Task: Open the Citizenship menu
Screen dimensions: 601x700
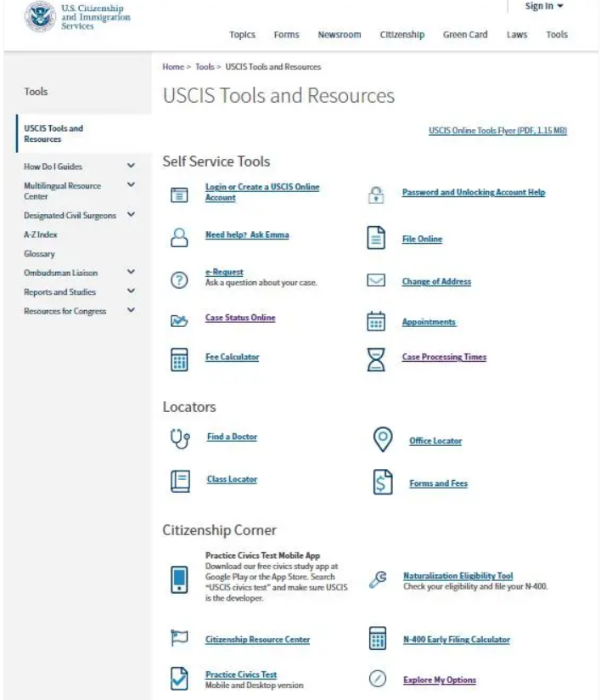Action: pos(402,34)
